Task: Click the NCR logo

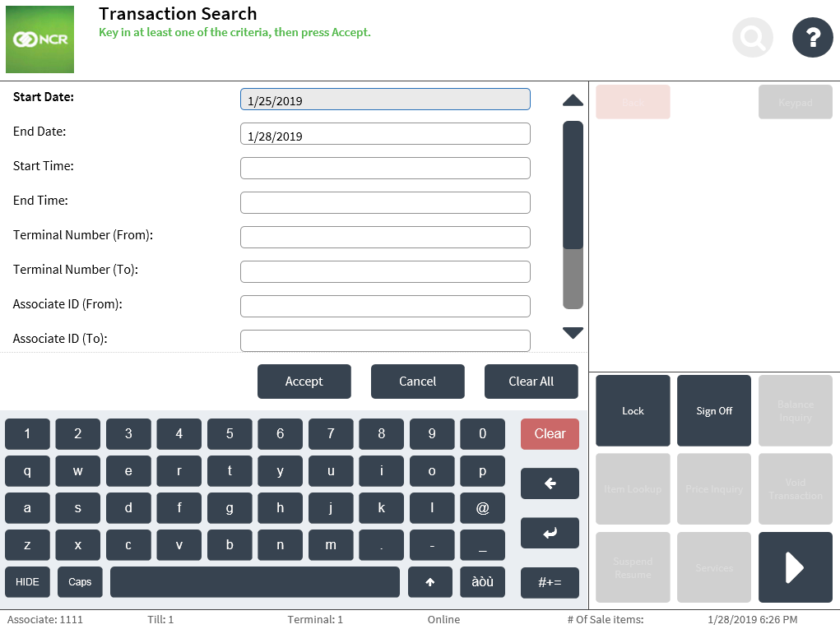Action: point(39,39)
